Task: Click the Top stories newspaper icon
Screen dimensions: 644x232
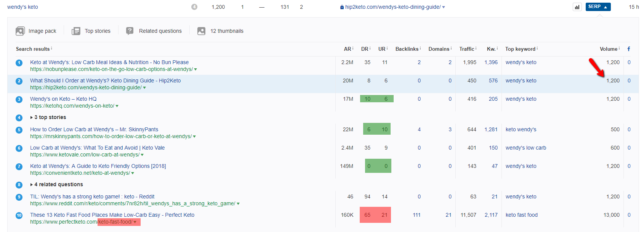Action: point(76,31)
